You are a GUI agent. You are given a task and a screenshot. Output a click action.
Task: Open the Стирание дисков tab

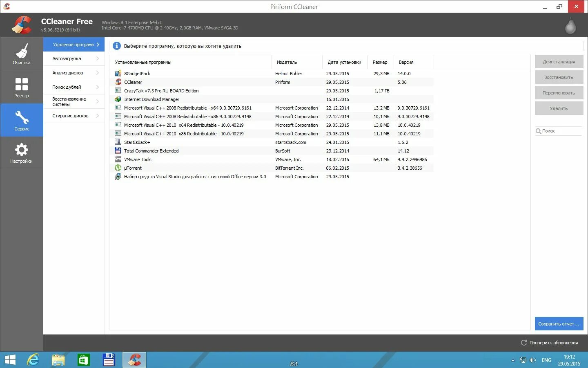[74, 116]
